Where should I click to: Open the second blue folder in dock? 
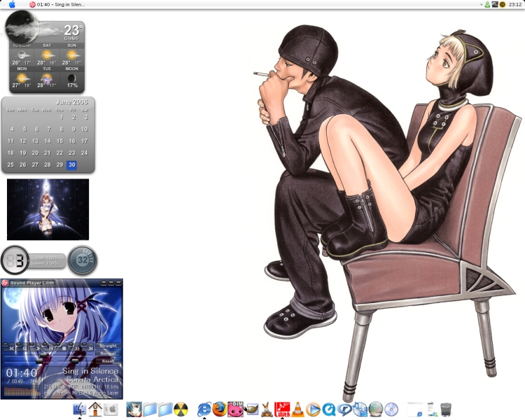tap(165, 409)
